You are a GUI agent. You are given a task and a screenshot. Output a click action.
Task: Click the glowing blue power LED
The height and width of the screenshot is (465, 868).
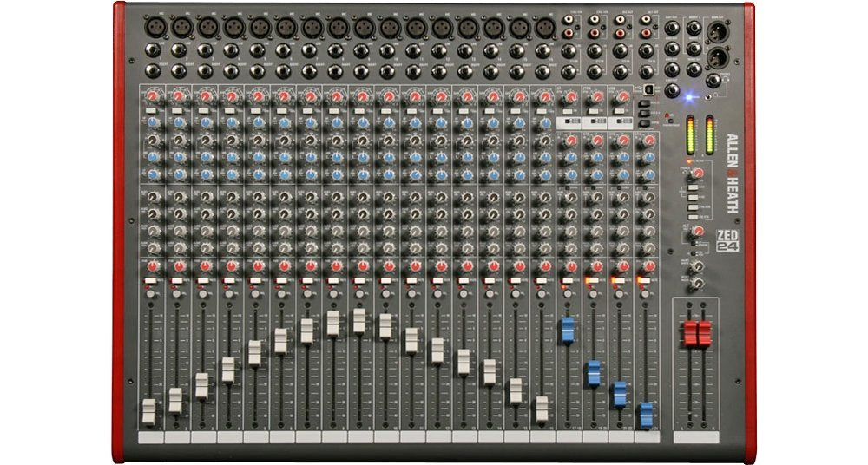689,97
